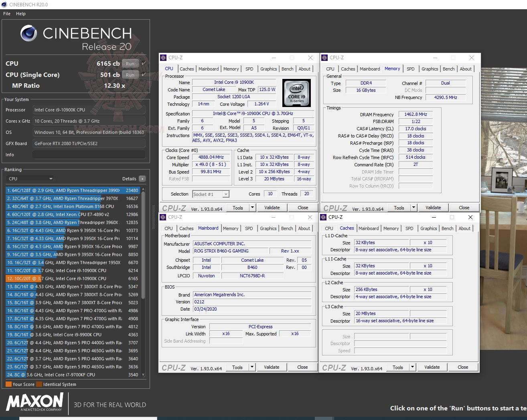Click the manufacturer field ASUSTeK COMPUTER INC.

(252, 244)
